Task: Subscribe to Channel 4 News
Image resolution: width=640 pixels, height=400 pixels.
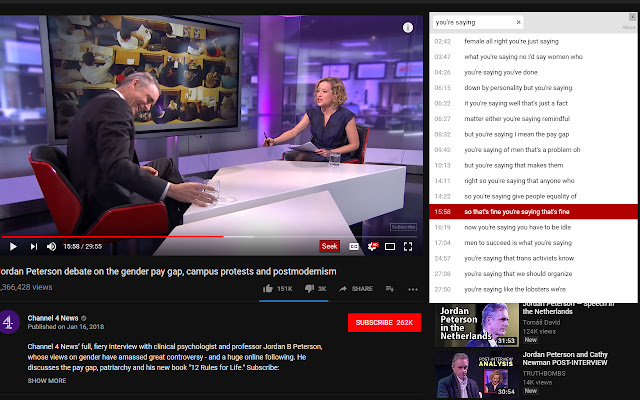Action: tap(384, 322)
